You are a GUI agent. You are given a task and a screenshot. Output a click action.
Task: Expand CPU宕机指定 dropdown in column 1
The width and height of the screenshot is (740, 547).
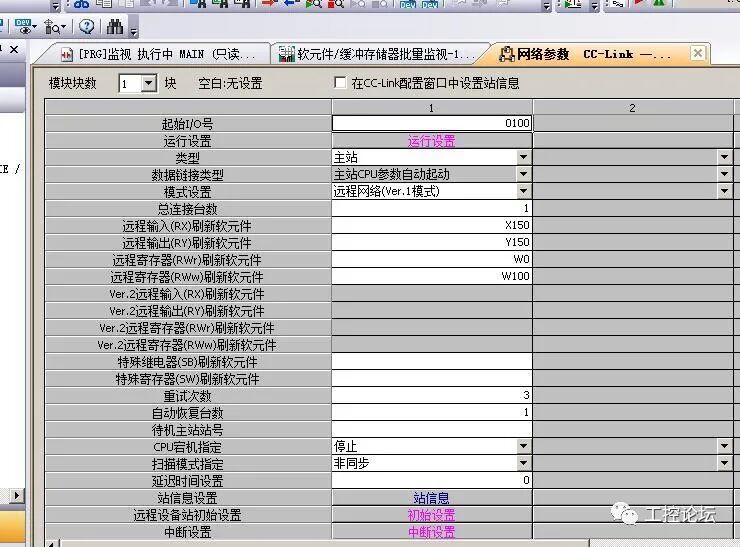pos(523,446)
